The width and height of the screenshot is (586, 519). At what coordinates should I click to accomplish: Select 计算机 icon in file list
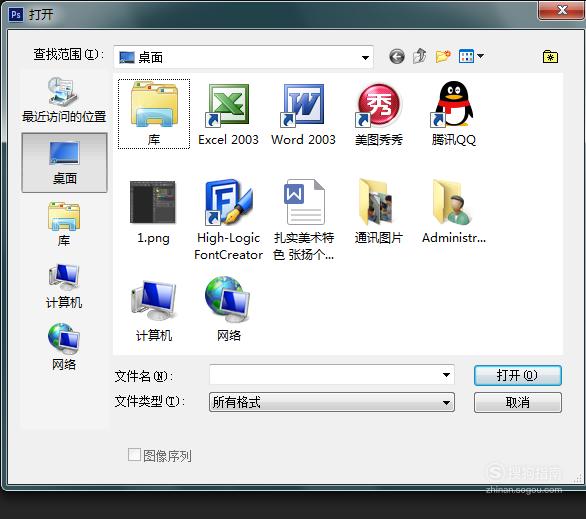coord(154,311)
